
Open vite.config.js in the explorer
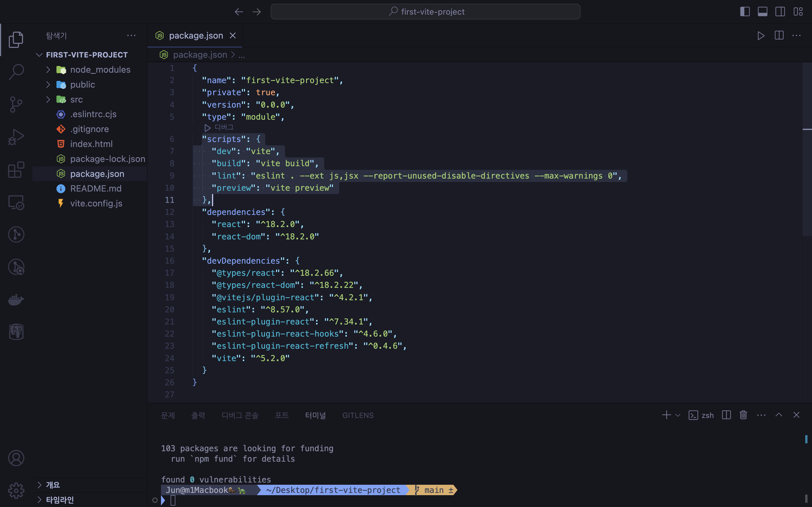tap(96, 204)
